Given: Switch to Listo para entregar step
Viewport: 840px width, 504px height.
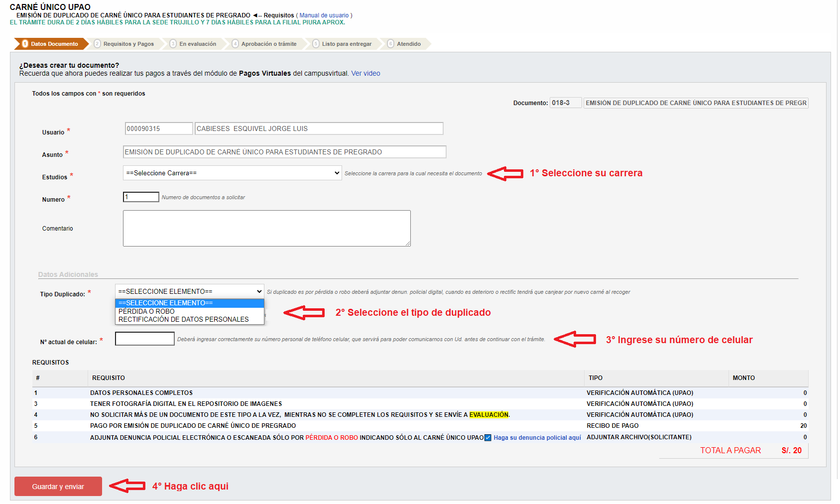Looking at the screenshot, I should [343, 44].
